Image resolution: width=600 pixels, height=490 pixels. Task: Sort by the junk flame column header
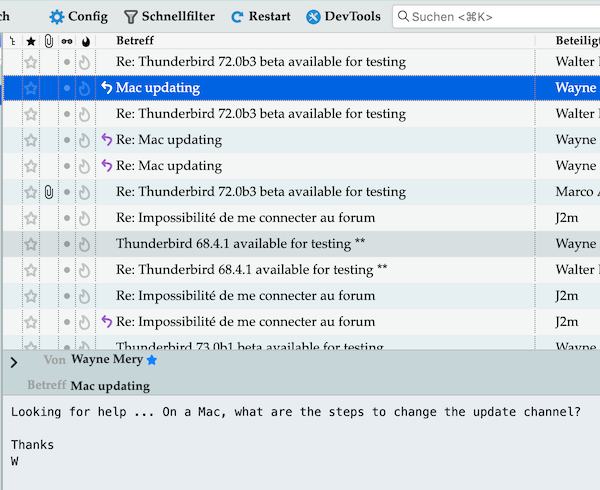point(84,41)
